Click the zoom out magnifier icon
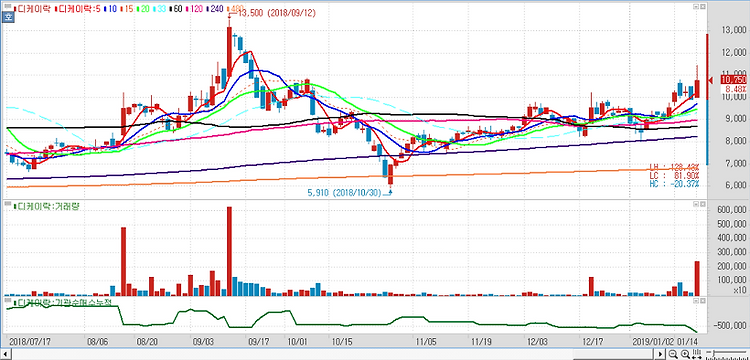The height and width of the screenshot is (360, 750). 673,354
